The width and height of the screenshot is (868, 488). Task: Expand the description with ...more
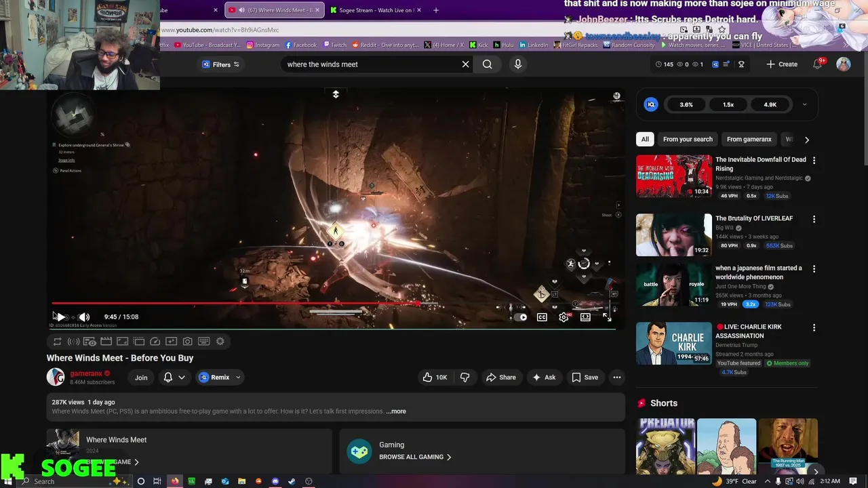(396, 411)
